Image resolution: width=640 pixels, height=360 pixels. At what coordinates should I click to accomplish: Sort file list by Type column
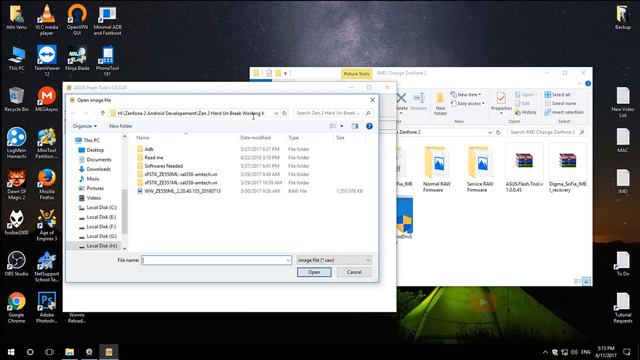(x=293, y=138)
